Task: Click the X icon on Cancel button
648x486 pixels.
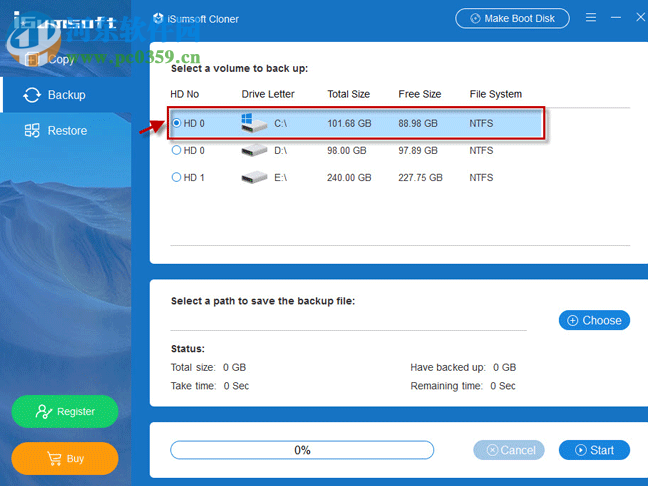Action: tap(492, 450)
